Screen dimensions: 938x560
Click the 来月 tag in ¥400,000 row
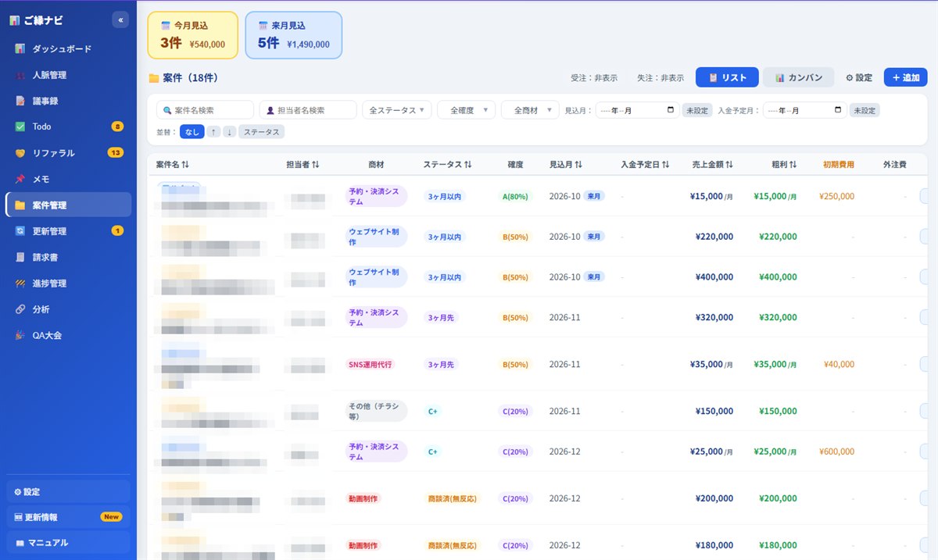594,276
